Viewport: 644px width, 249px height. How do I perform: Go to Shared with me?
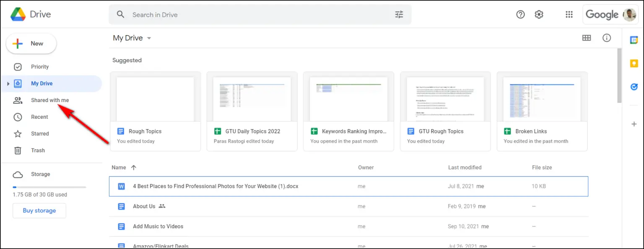pyautogui.click(x=49, y=100)
